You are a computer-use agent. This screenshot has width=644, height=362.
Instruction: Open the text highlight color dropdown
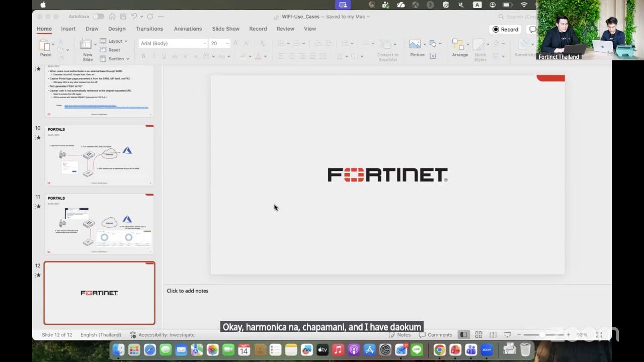click(x=250, y=56)
